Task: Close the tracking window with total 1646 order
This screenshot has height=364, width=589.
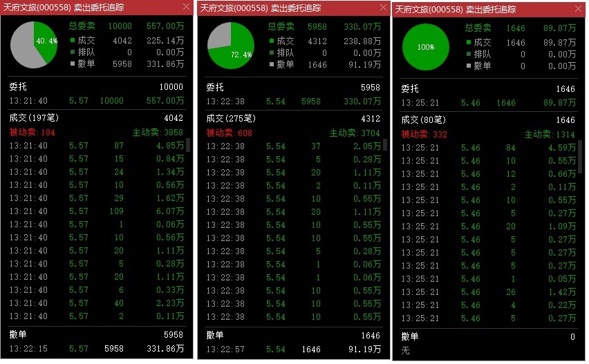Action: tap(578, 9)
